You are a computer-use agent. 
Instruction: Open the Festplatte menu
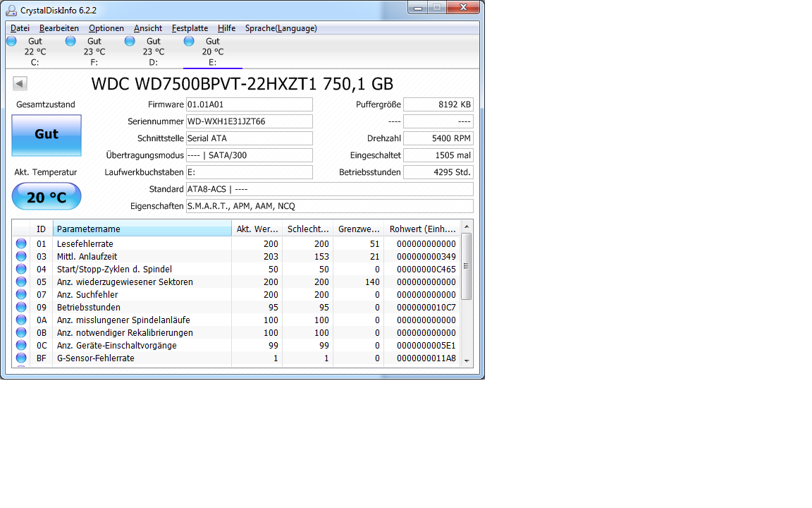pos(190,28)
